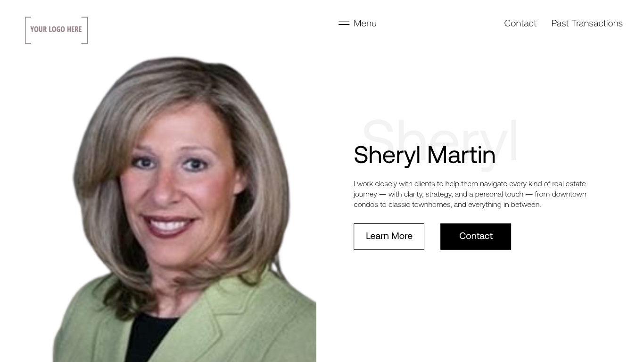Go to Past Transactions page
644x362 pixels.
[587, 23]
